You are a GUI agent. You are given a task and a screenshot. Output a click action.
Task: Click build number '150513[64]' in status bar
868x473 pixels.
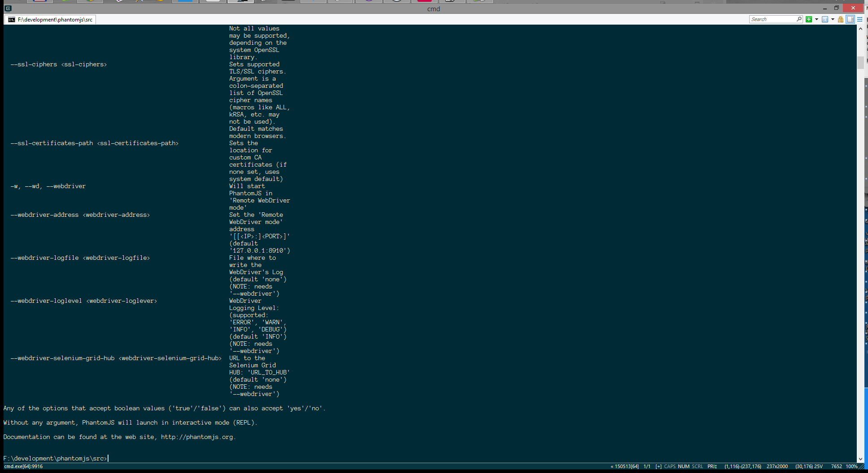pos(626,466)
